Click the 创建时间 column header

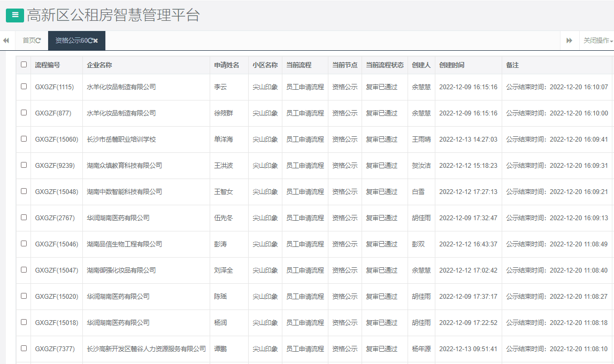[452, 65]
